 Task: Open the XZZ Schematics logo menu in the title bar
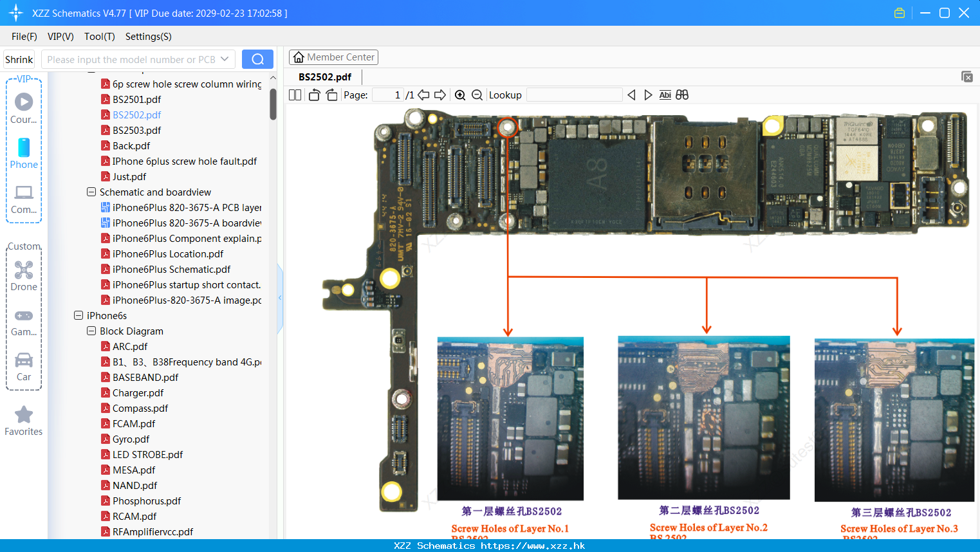pyautogui.click(x=16, y=13)
